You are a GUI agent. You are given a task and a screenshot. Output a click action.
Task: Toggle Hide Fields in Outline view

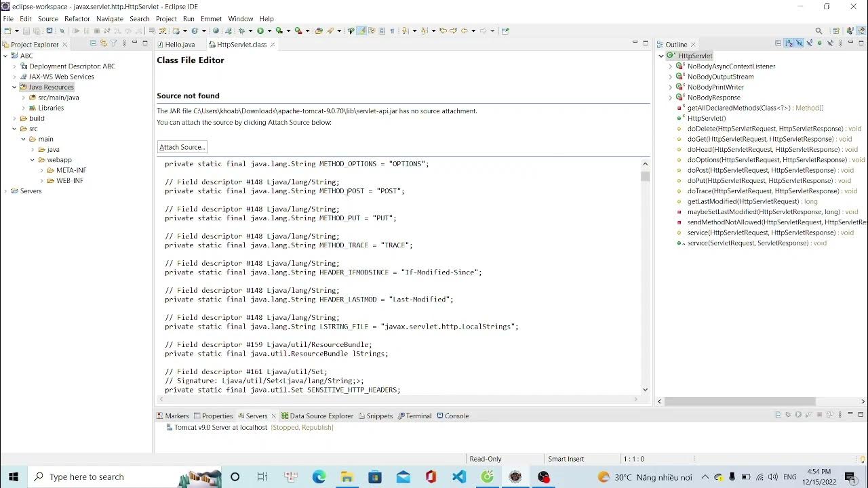[x=800, y=43]
